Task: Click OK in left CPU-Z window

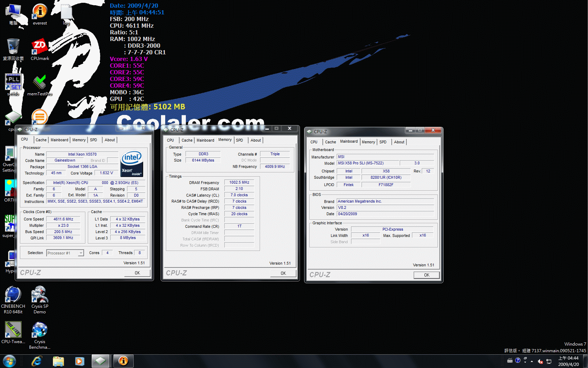Action: (138, 273)
